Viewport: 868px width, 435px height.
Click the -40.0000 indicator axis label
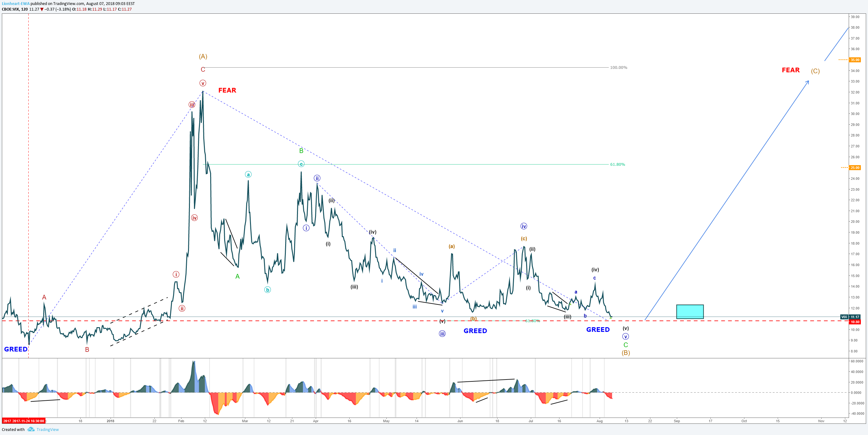857,413
